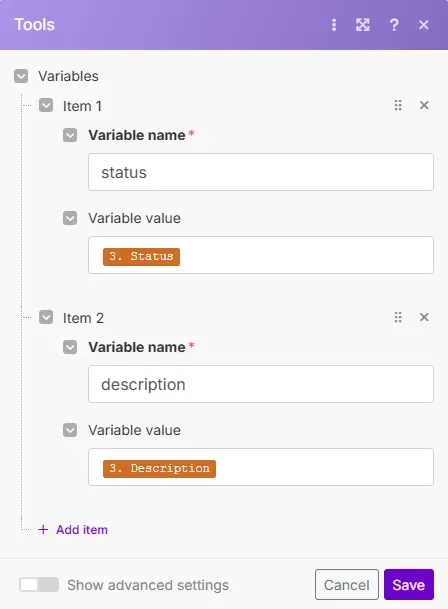Remove Item 1 using its X icon
This screenshot has height=609, width=448.
tap(424, 105)
